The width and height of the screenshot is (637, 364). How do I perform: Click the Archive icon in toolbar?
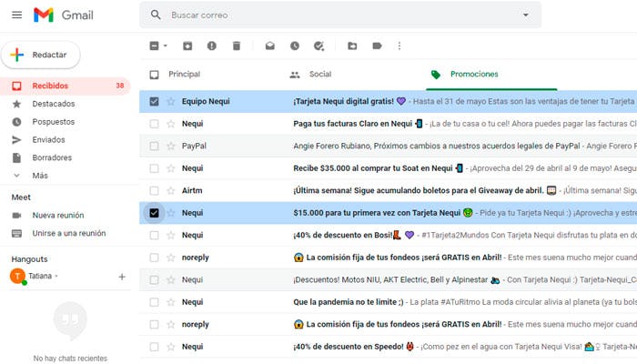tap(187, 45)
